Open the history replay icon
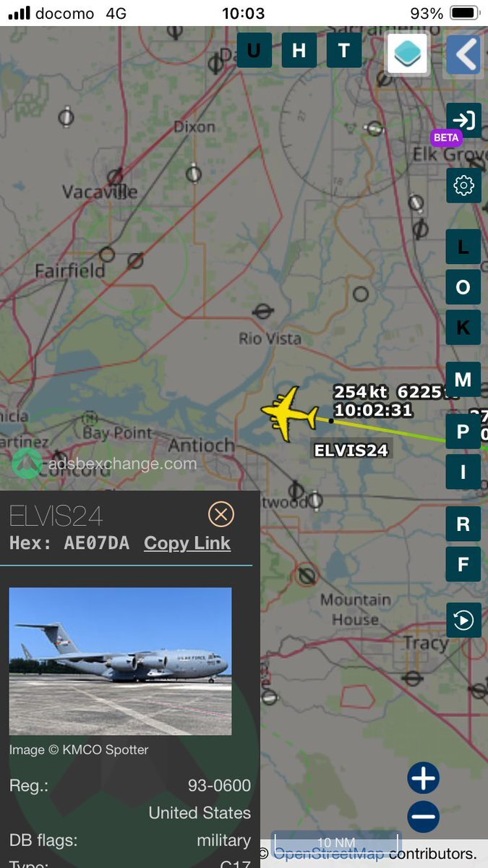488x868 pixels. click(x=463, y=620)
